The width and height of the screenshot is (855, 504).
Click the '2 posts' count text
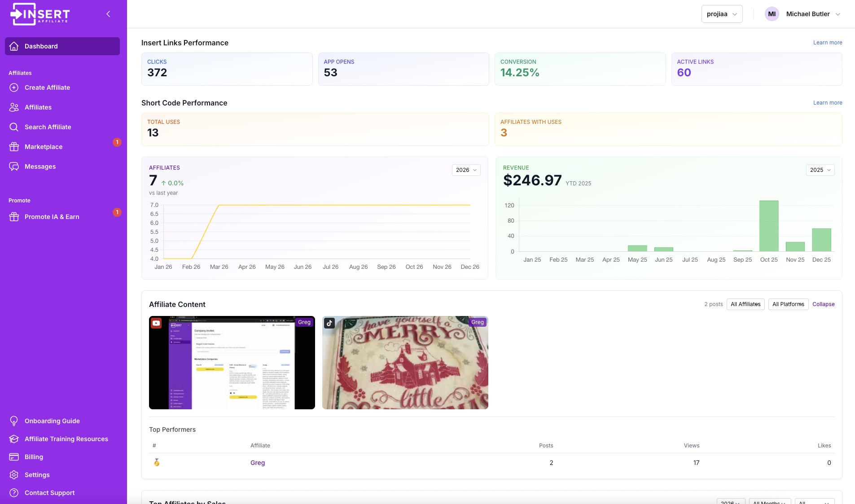click(714, 304)
